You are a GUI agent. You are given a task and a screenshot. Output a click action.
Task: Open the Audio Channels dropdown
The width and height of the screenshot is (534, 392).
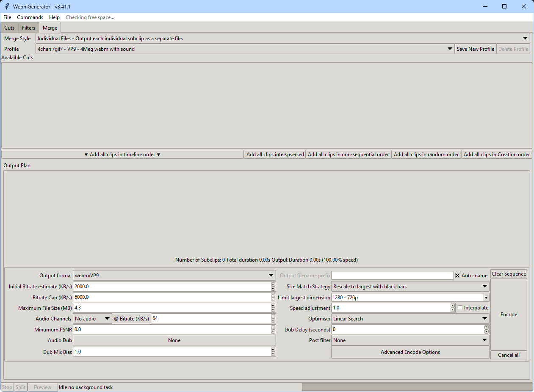pos(92,319)
